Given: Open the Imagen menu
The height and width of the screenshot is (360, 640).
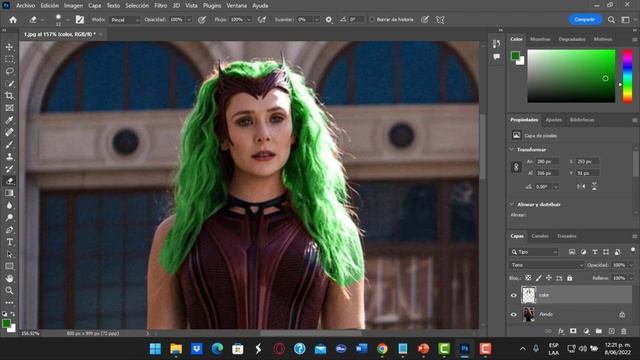Looking at the screenshot, I should pyautogui.click(x=73, y=6).
